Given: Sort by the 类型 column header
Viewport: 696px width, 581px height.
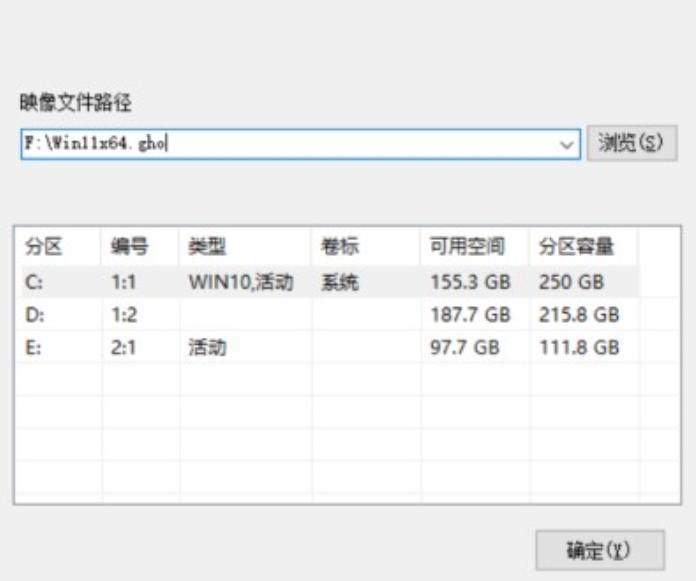Looking at the screenshot, I should pos(204,247).
